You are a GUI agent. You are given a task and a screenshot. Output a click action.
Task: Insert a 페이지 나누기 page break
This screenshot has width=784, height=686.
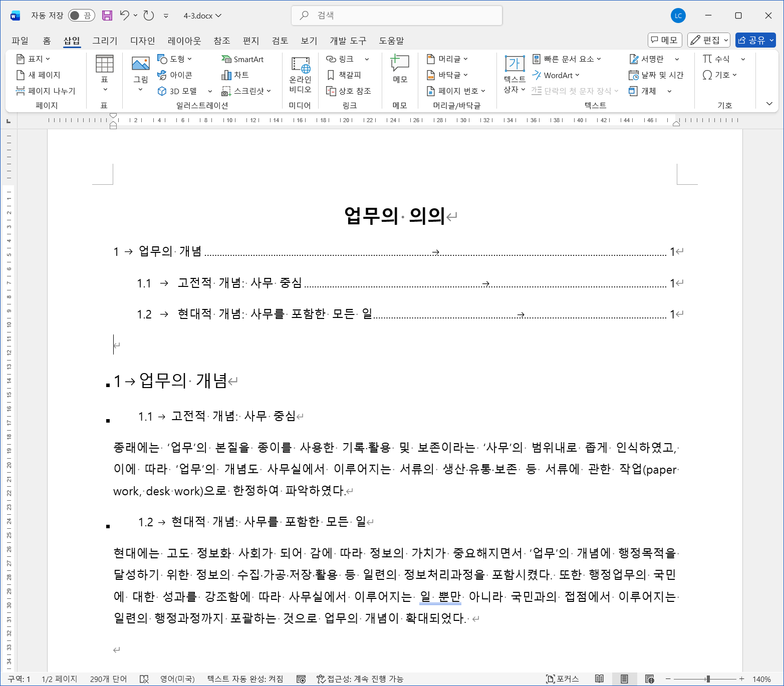[46, 91]
